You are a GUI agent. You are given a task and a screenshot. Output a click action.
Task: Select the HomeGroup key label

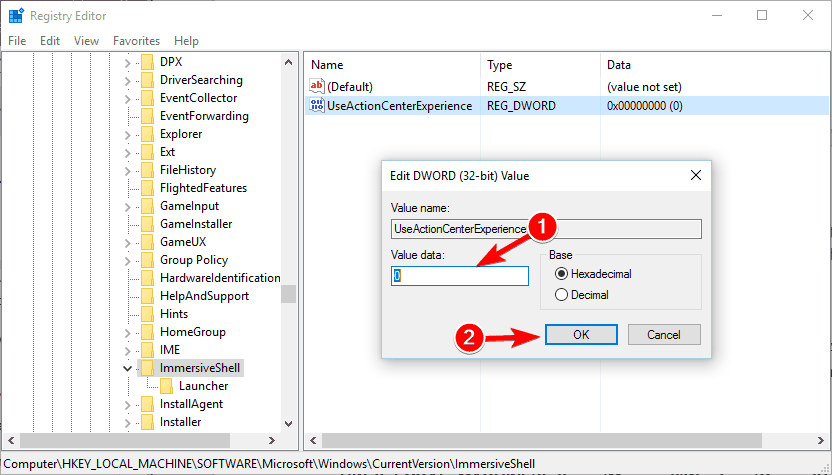[193, 332]
